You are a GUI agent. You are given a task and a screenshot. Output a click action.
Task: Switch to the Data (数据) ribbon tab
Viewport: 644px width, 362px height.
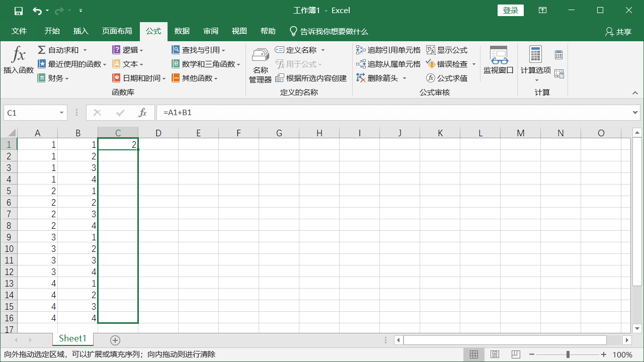click(x=182, y=31)
